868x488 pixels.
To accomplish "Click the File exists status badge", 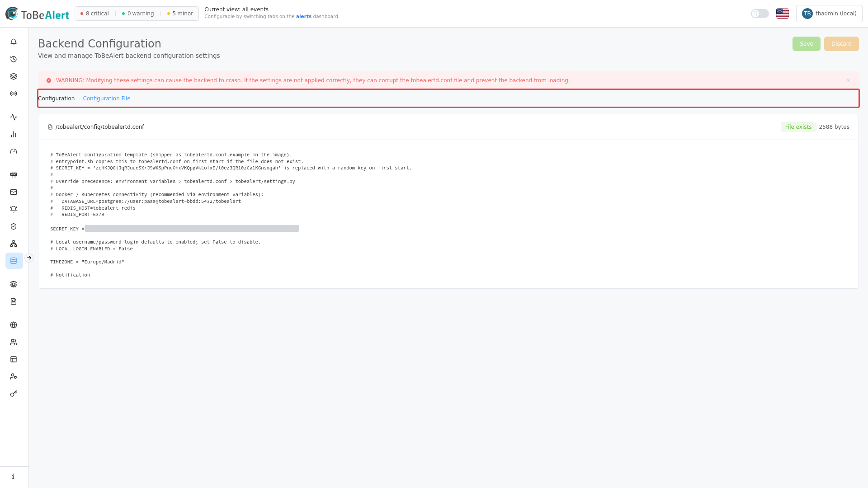I will coord(798,127).
